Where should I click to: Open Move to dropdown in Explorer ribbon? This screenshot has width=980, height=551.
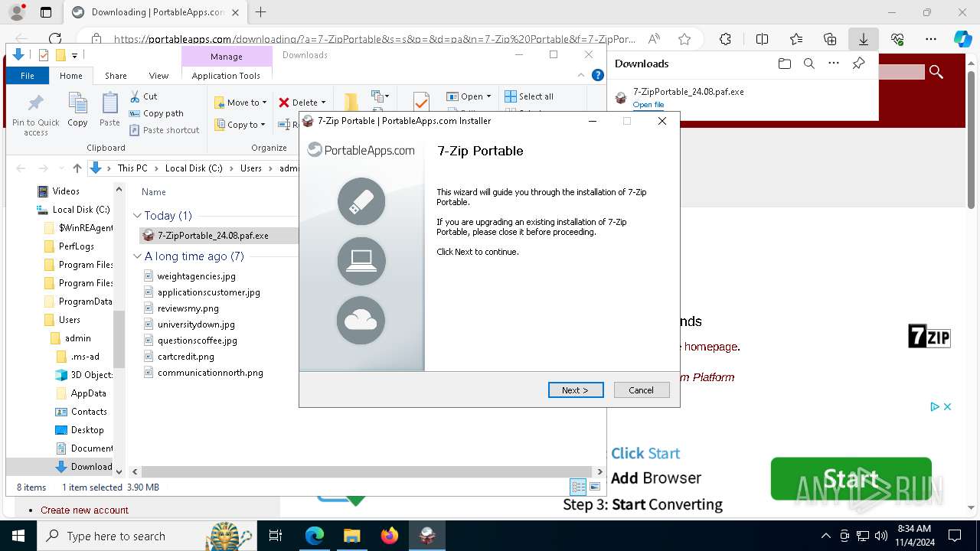[241, 103]
